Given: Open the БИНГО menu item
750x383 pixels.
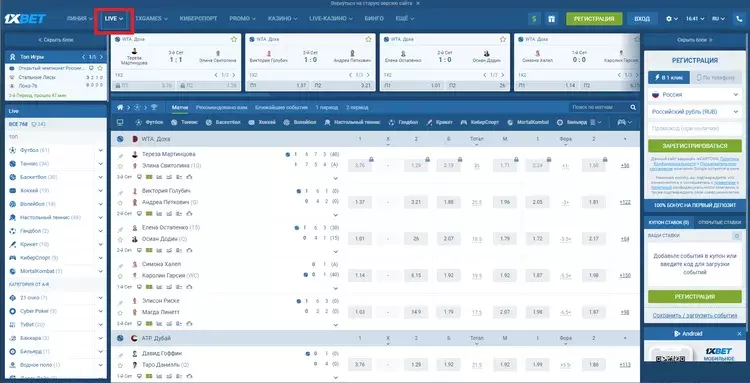Looking at the screenshot, I should [374, 19].
